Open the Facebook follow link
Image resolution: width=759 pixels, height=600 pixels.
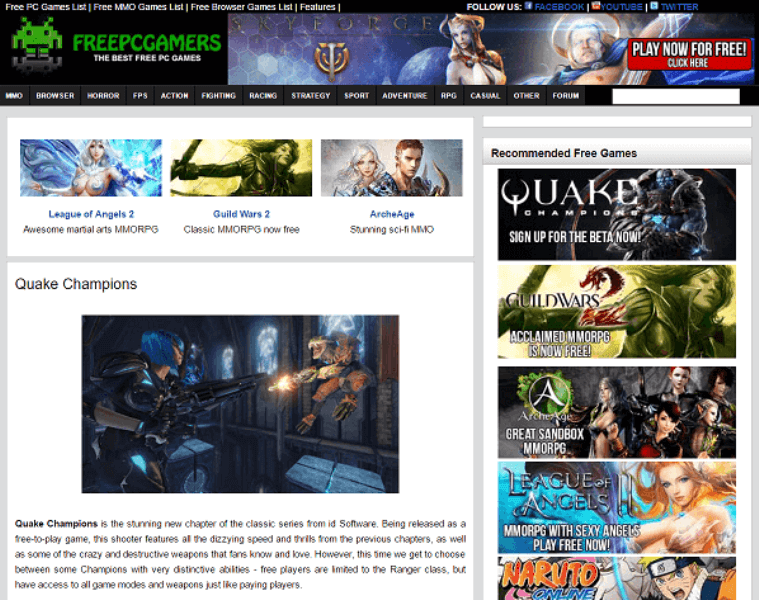pyautogui.click(x=559, y=7)
